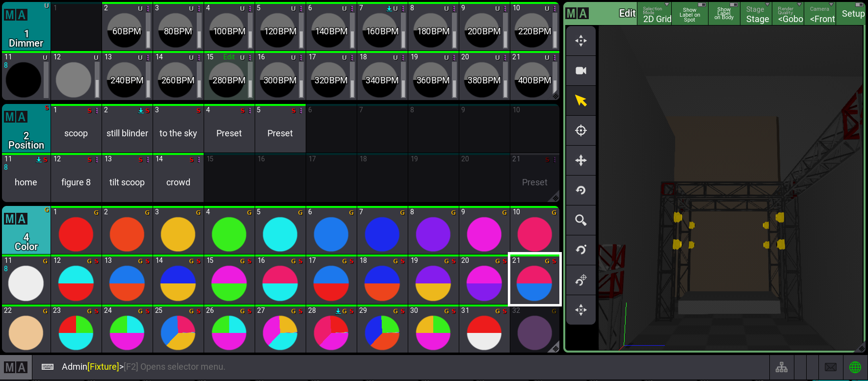Viewport: 868px width, 381px height.
Task: Open the on-screen keyboard icon
Action: click(x=48, y=367)
